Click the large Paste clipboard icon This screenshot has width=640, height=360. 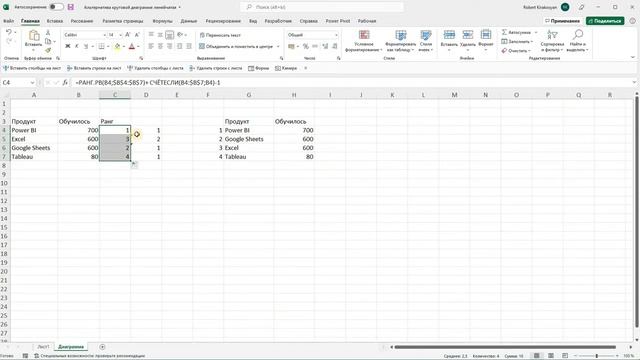34,36
